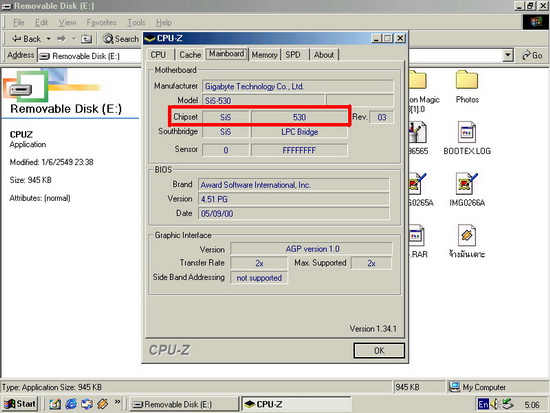This screenshot has height=413, width=550.
Task: Switch to the Memory tab in CPU-Z
Action: pyautogui.click(x=264, y=55)
